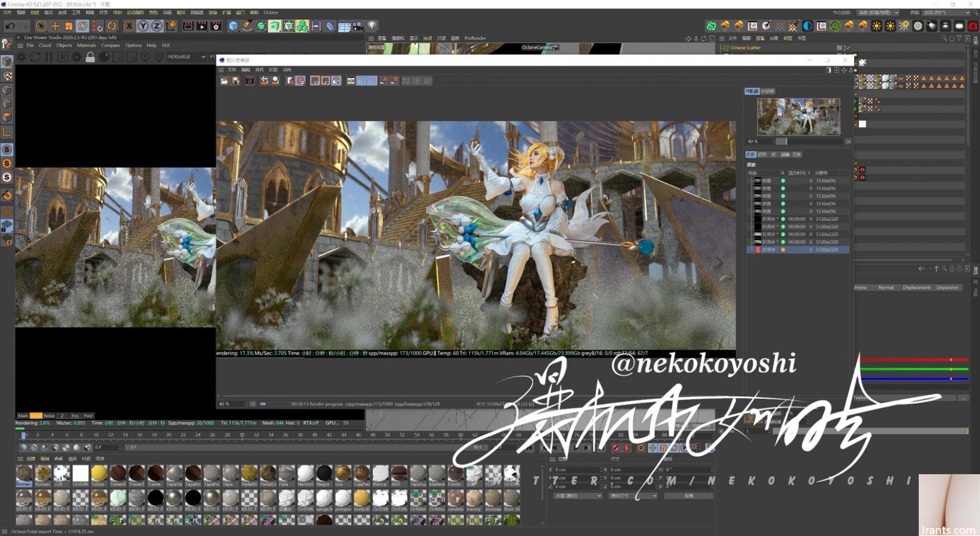Click the Light bulb object icon
980x536 pixels.
pyautogui.click(x=372, y=26)
